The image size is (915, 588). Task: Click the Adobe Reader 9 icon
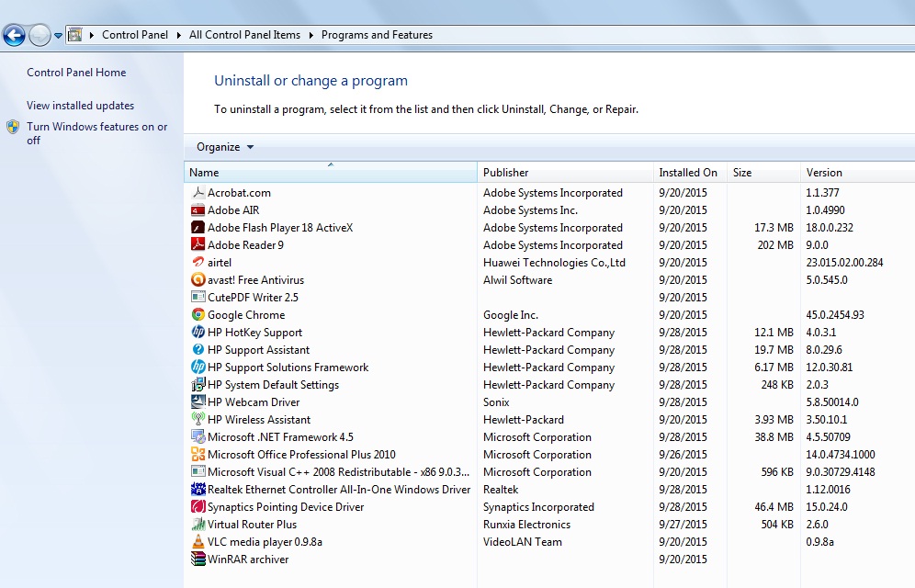click(x=198, y=245)
